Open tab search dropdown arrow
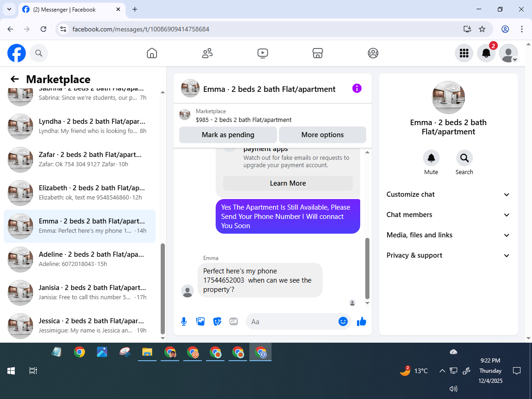The height and width of the screenshot is (399, 532). [x=9, y=10]
